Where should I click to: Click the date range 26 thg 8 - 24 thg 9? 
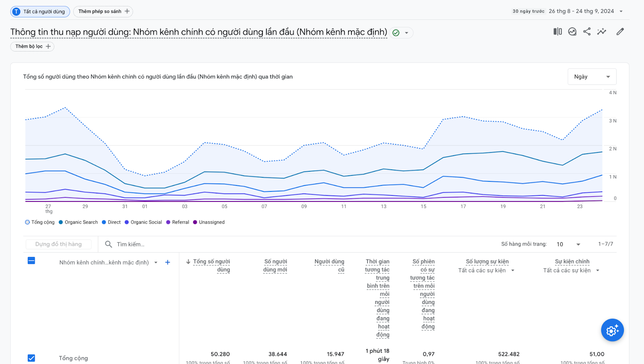click(x=581, y=11)
